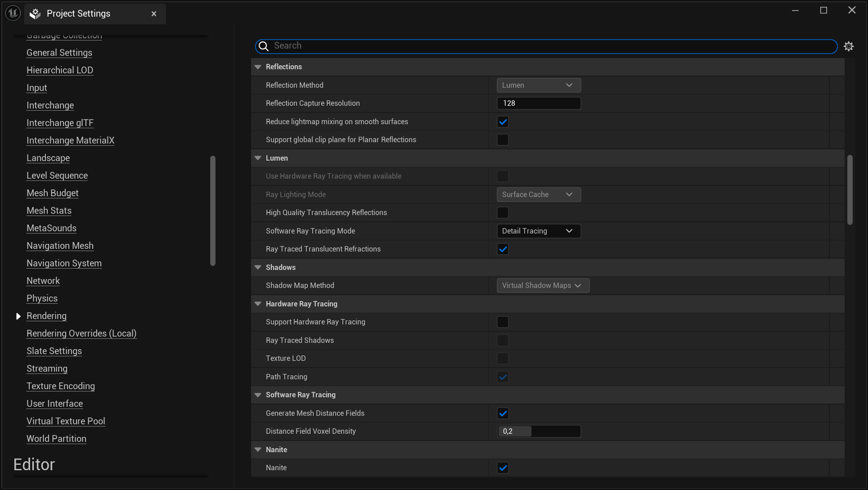Click the Project Settings gear icon
868x490 pixels.
(849, 46)
